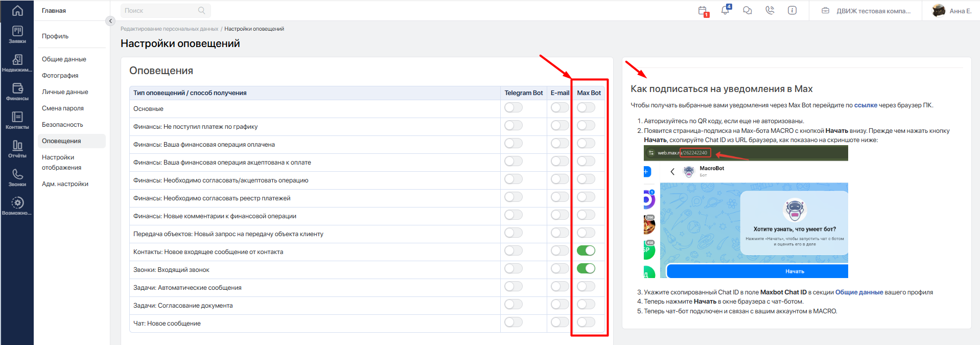Open the home icon in the sidebar

click(x=17, y=11)
